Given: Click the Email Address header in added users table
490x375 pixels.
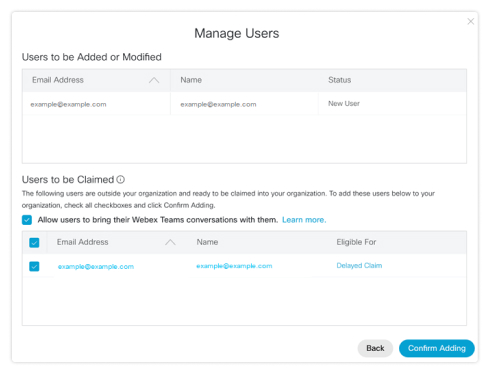Looking at the screenshot, I should [x=58, y=80].
